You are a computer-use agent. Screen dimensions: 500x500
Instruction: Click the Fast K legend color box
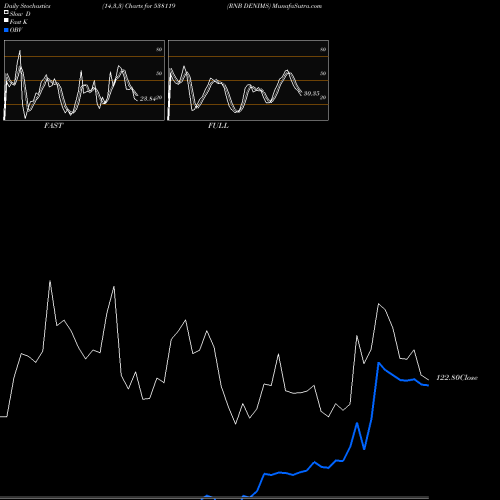6,21
